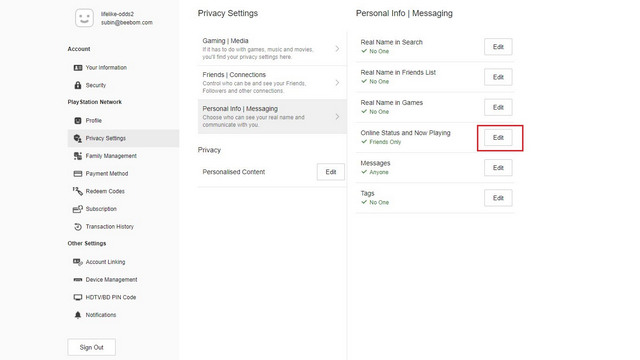
Task: Expand Gaming | Media chevron
Action: pyautogui.click(x=337, y=49)
